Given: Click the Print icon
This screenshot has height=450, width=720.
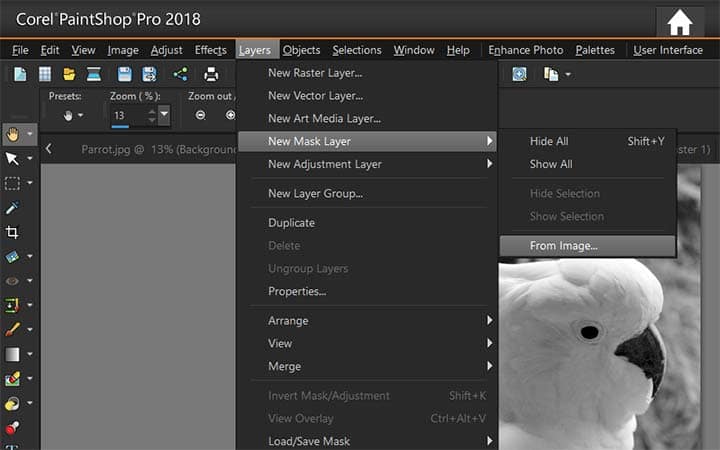Looking at the screenshot, I should (211, 74).
